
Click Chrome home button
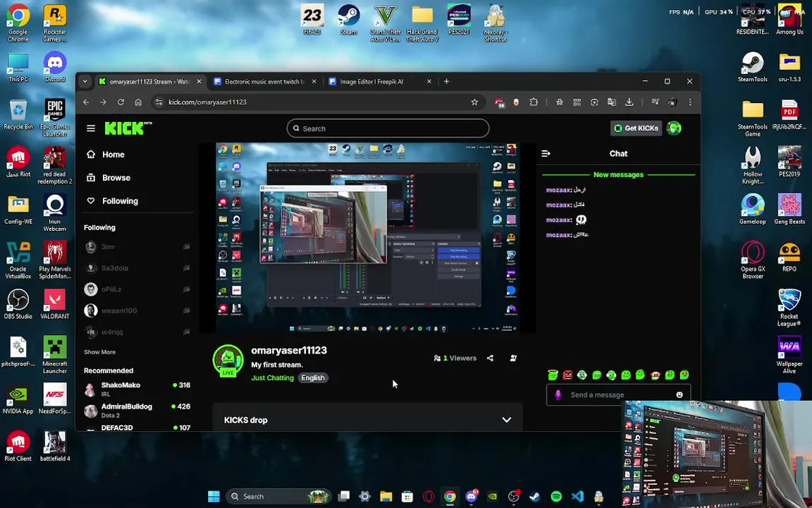pos(138,102)
